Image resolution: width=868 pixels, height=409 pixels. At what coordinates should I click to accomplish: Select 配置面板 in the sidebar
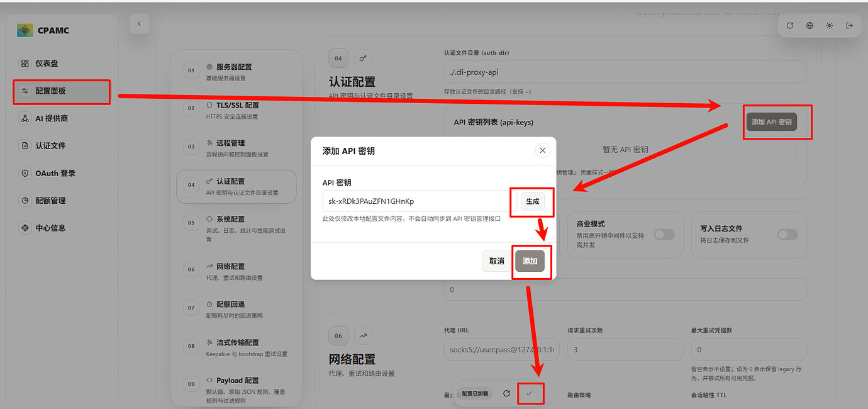(x=62, y=91)
